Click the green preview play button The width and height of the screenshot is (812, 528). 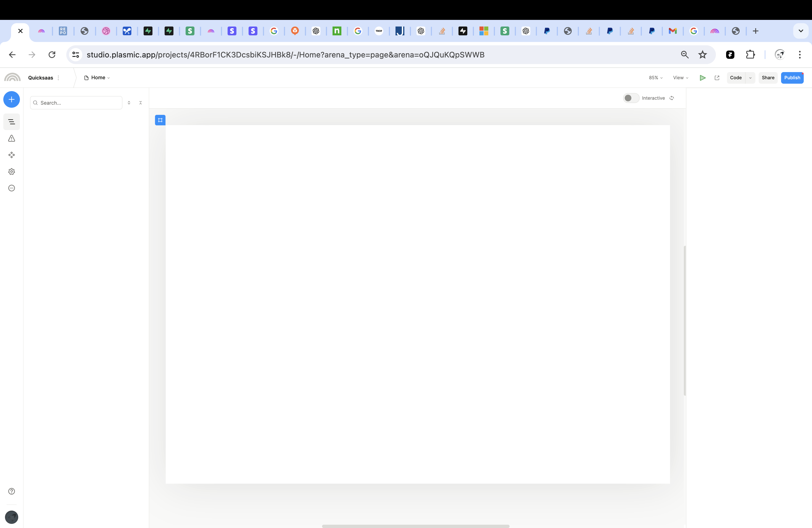click(x=702, y=78)
